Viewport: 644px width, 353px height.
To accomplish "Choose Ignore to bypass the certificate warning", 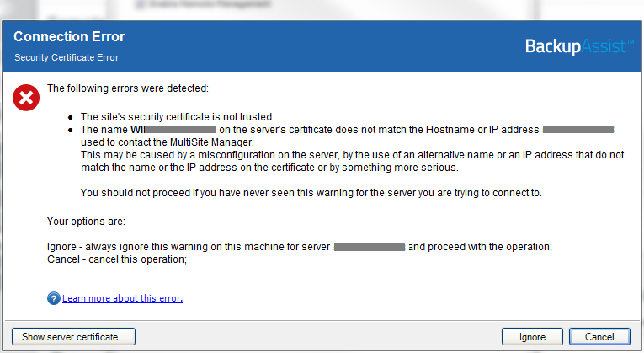I will [532, 337].
